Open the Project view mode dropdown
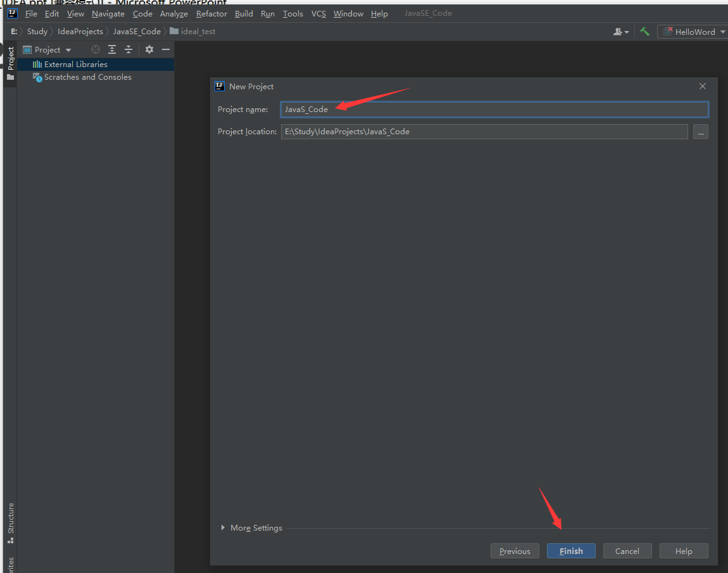Screen dimensions: 728x573 68,49
